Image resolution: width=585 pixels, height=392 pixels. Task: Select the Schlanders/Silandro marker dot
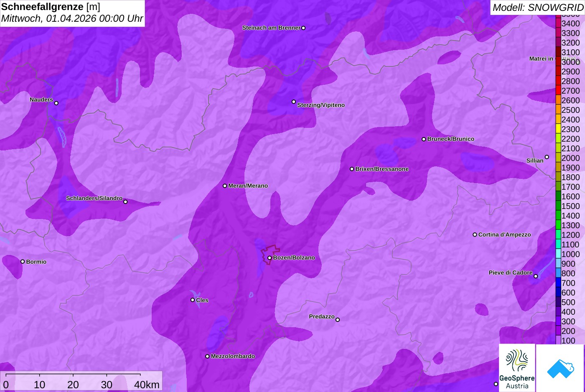click(125, 202)
